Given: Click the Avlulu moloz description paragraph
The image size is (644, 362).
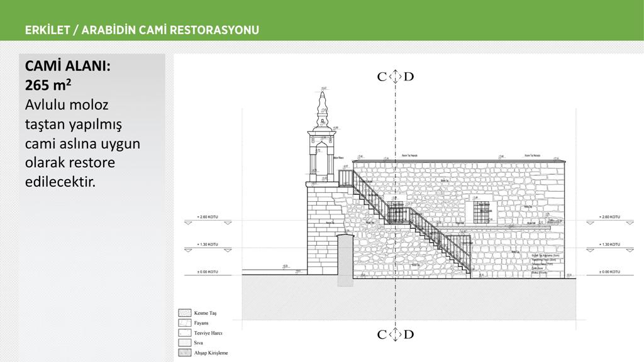Looking at the screenshot, I should pyautogui.click(x=82, y=143).
